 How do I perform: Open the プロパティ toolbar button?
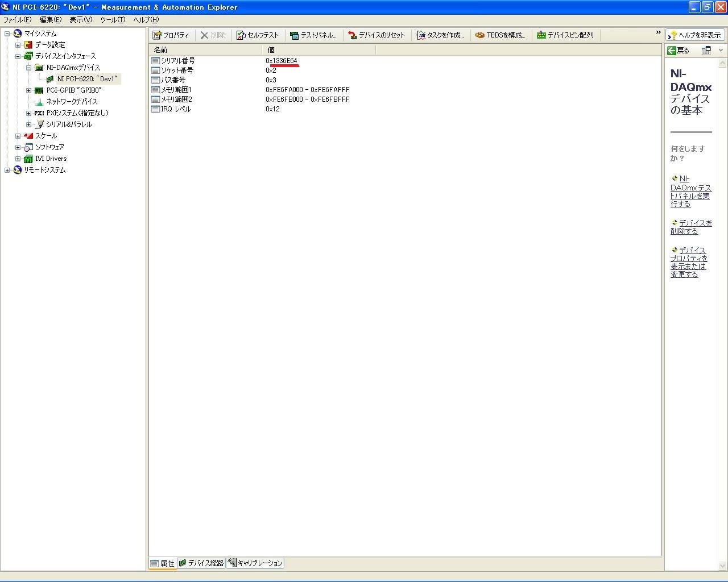click(x=171, y=35)
